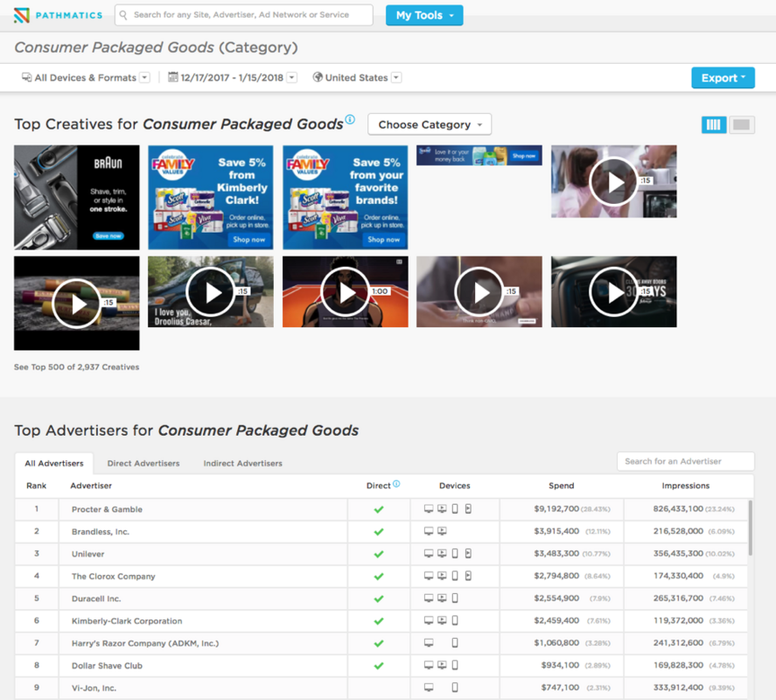Screen dimensions: 776x700
Task: Expand the United States country dropdown
Action: pos(396,78)
